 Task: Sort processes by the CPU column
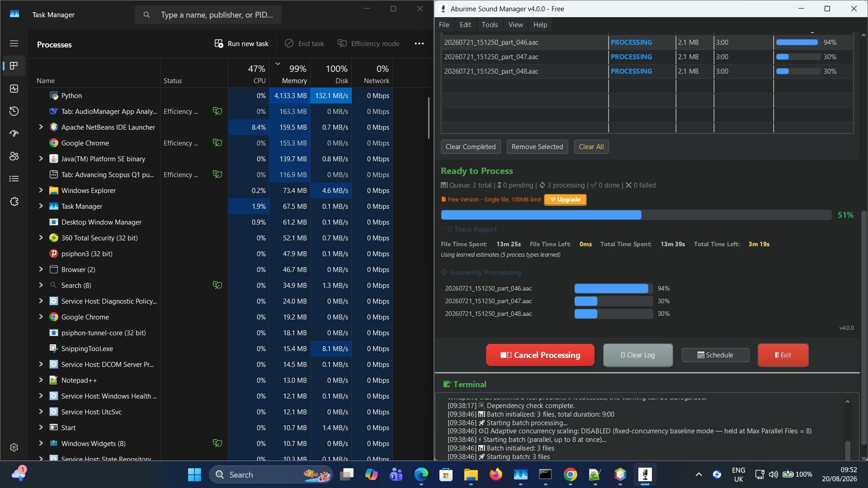click(x=249, y=73)
